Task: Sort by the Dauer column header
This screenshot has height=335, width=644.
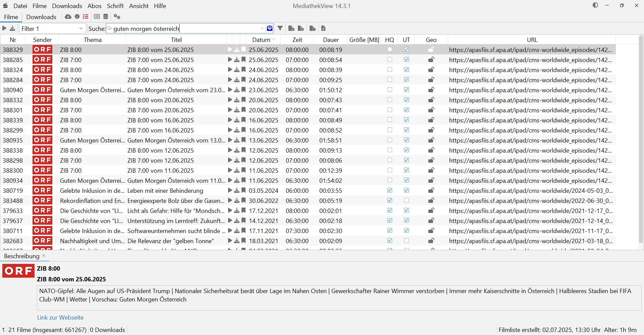Action: pos(331,40)
